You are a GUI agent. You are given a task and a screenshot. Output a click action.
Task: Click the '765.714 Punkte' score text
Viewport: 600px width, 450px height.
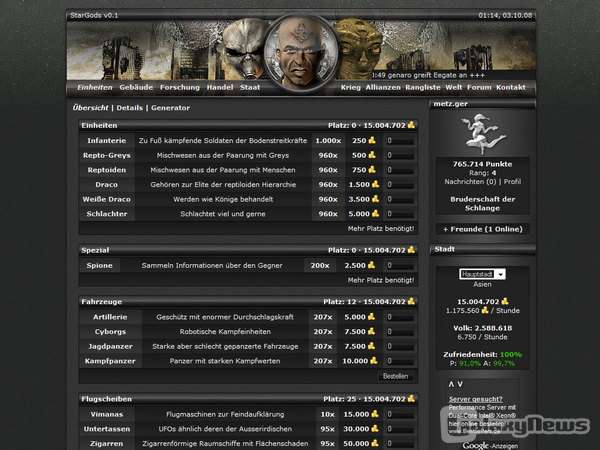[482, 164]
